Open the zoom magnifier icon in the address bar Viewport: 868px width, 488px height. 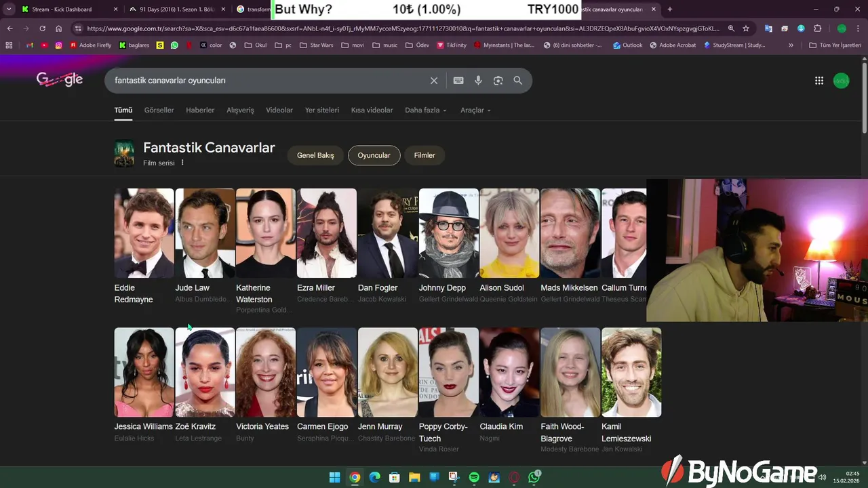coord(731,28)
